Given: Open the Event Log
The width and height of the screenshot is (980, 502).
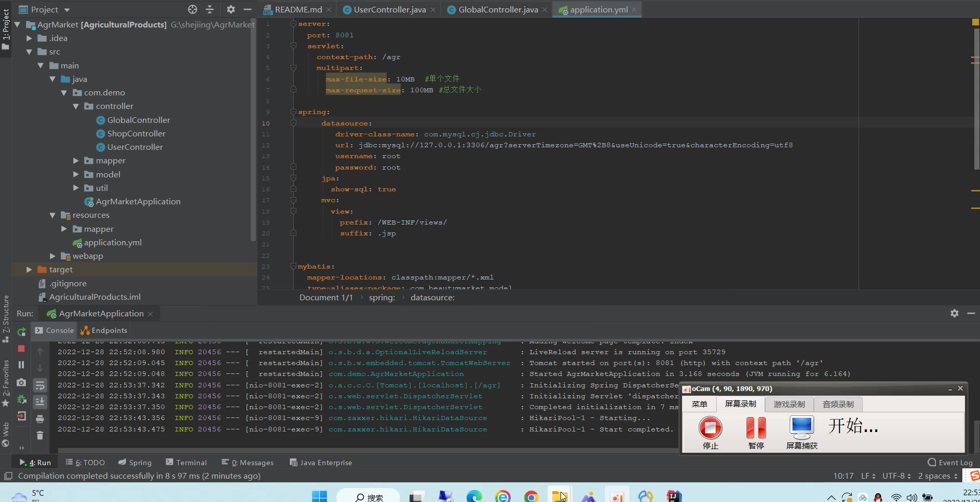Looking at the screenshot, I should 950,463.
